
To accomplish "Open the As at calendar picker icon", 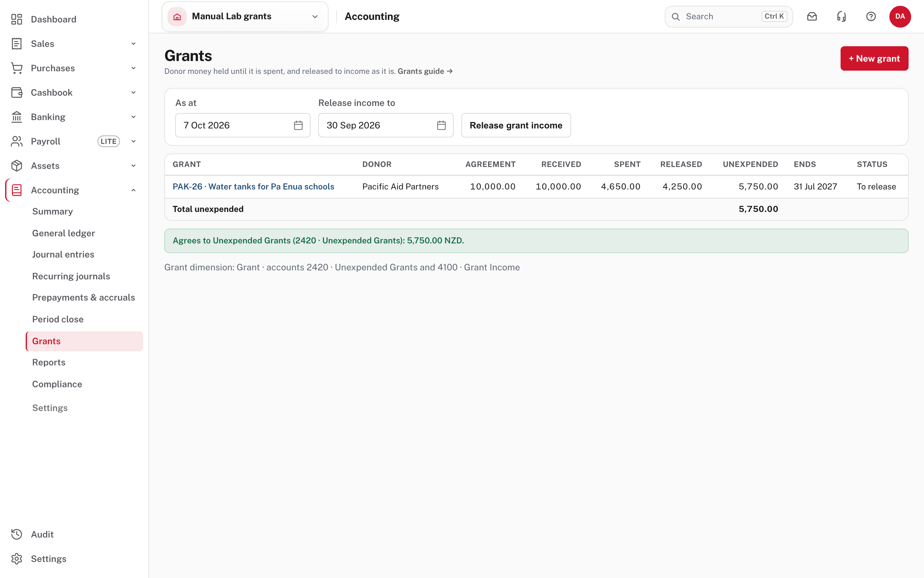I will [x=298, y=125].
